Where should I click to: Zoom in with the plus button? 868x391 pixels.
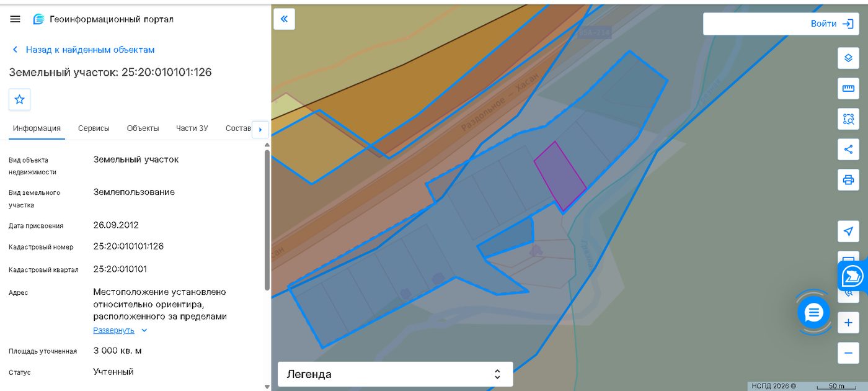pyautogui.click(x=848, y=323)
